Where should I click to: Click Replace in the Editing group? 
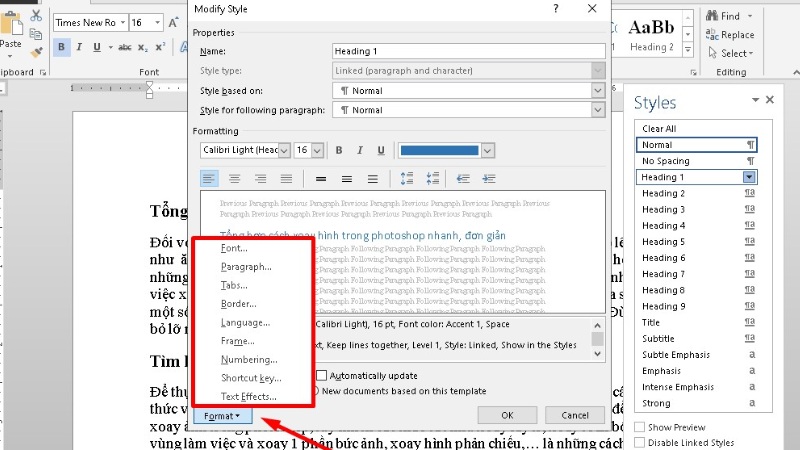(x=730, y=35)
